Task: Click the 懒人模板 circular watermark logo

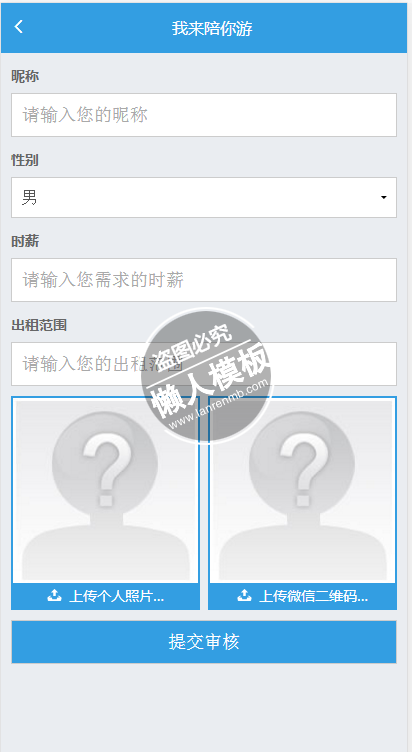Action: (x=207, y=376)
